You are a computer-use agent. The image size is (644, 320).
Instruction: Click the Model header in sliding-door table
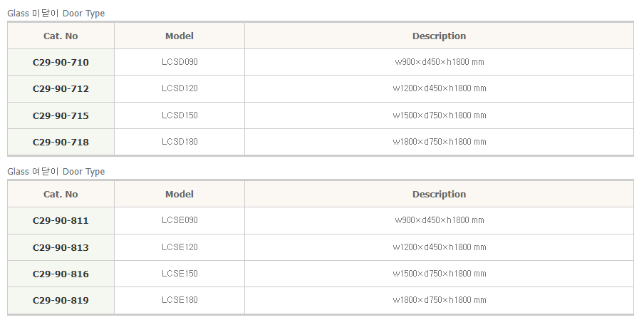coord(180,36)
